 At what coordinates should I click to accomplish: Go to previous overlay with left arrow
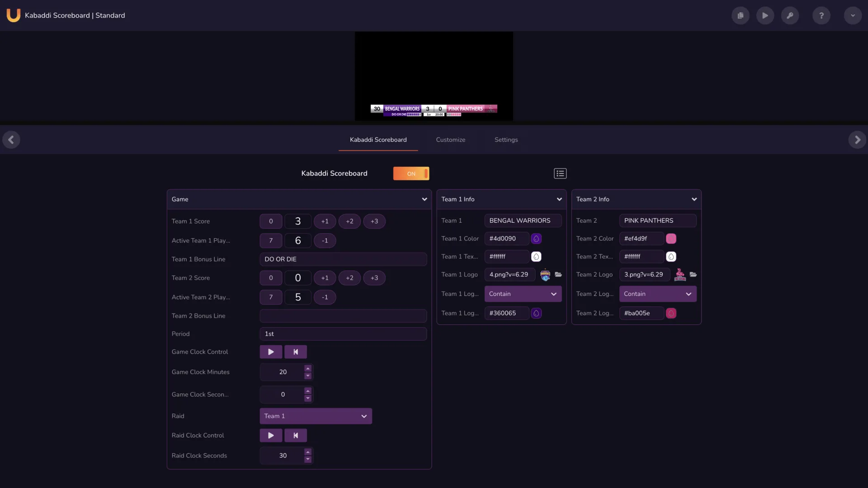11,140
